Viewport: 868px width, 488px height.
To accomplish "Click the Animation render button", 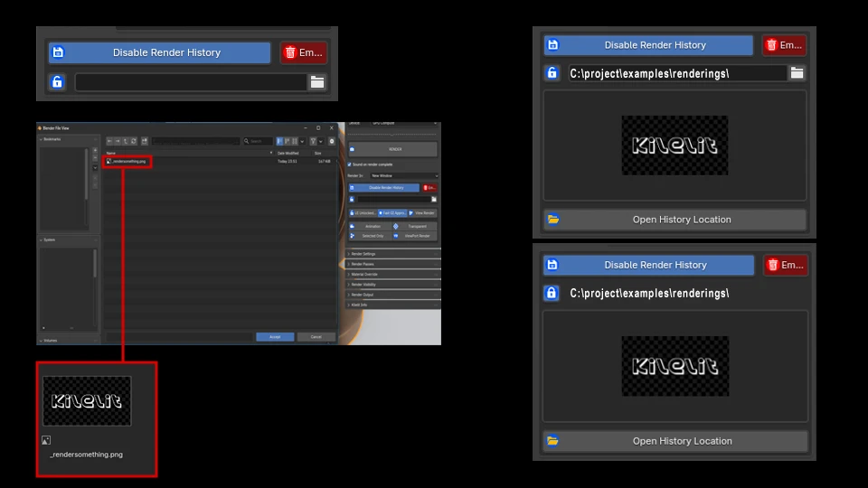I will [x=370, y=226].
